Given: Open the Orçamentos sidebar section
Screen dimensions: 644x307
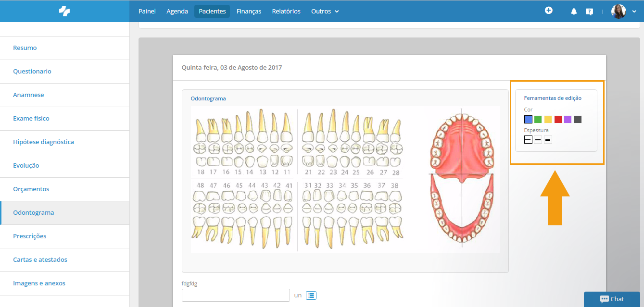Looking at the screenshot, I should pos(64,189).
